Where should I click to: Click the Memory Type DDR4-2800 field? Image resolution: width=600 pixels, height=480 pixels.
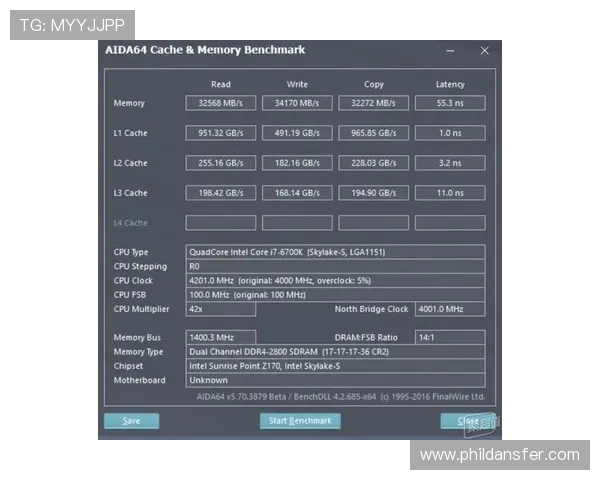(335, 352)
